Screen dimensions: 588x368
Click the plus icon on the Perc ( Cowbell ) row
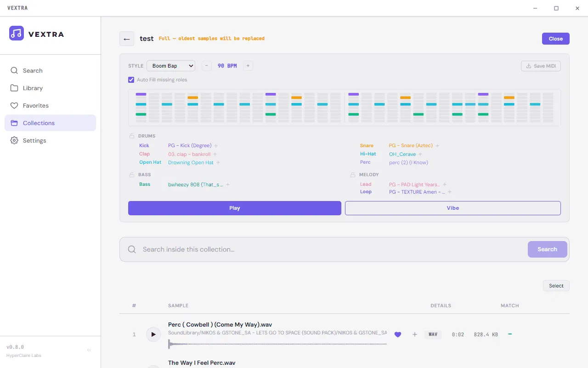coord(414,334)
